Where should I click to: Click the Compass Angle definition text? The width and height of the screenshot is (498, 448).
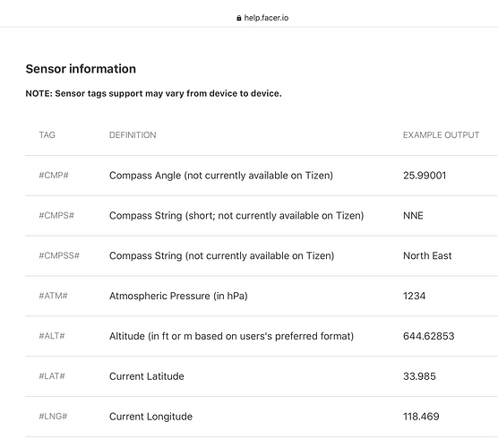[x=221, y=176]
